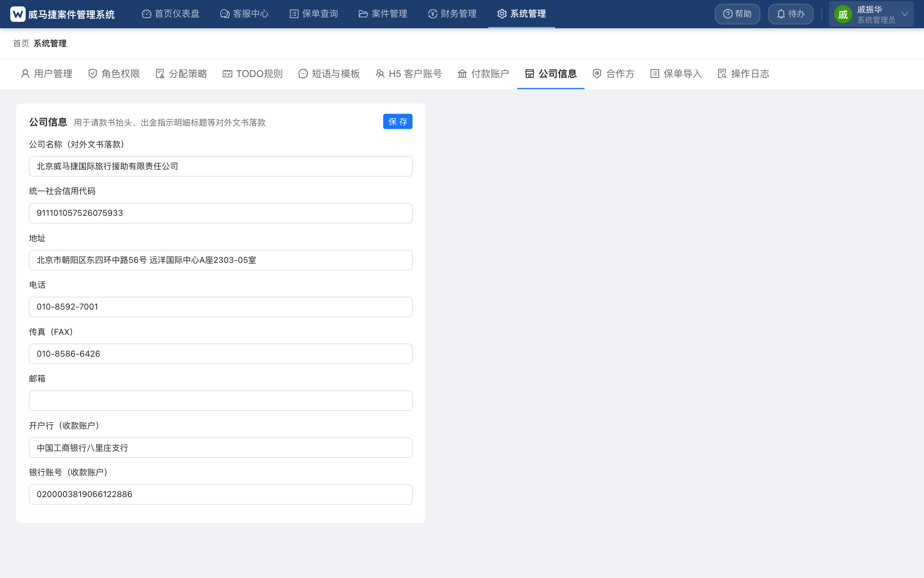This screenshot has height=578, width=924.
Task: Click the calendar icon beside TODO规则
Action: 228,74
